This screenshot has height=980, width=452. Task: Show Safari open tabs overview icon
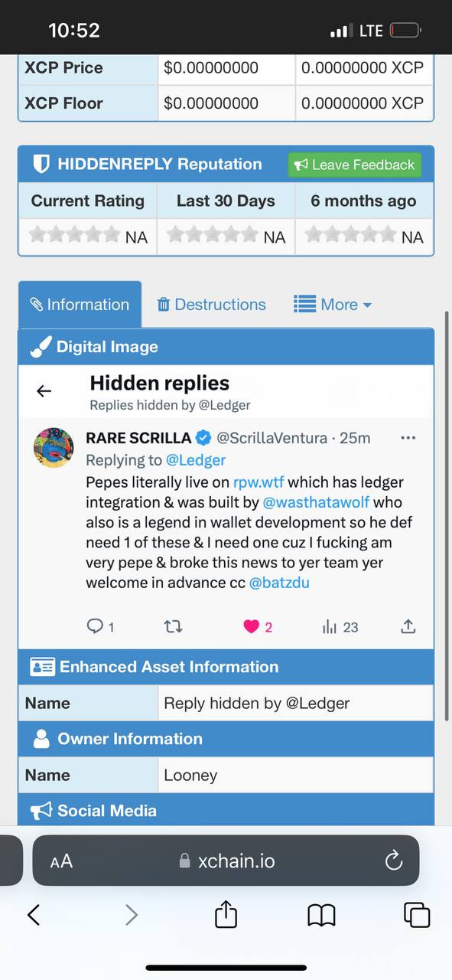pos(417,915)
